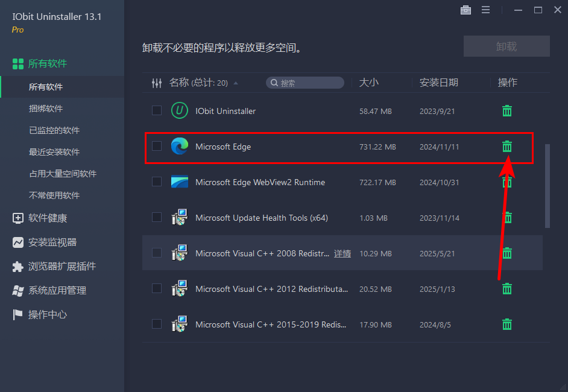Click the 操作中心 flag icon
This screenshot has height=392, width=568.
pos(17,314)
